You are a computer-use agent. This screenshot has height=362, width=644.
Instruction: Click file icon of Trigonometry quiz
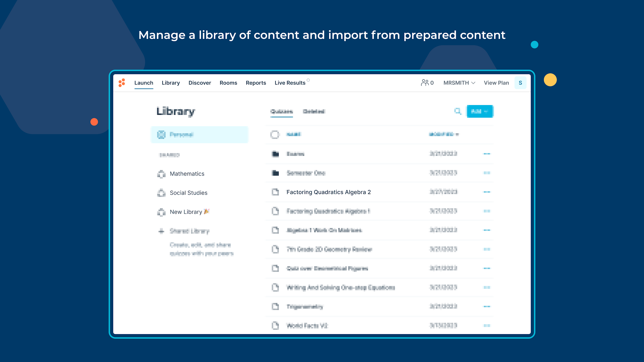[x=275, y=307]
